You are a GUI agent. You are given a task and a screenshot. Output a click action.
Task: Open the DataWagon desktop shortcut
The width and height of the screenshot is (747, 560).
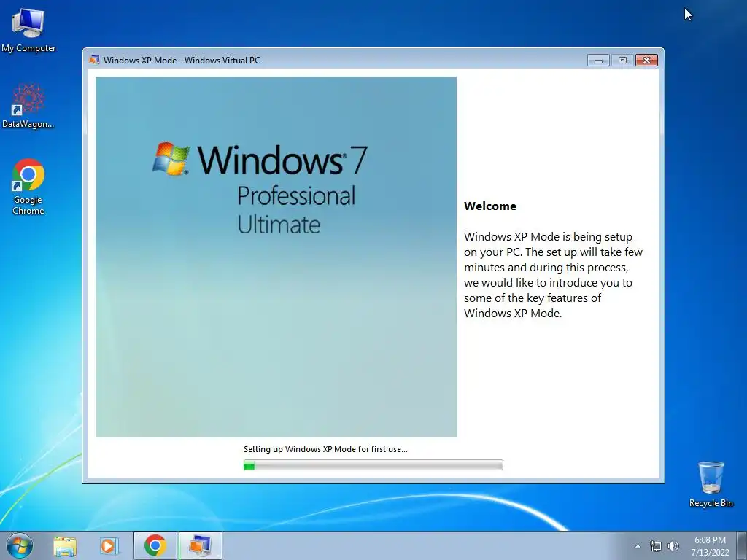click(x=28, y=106)
